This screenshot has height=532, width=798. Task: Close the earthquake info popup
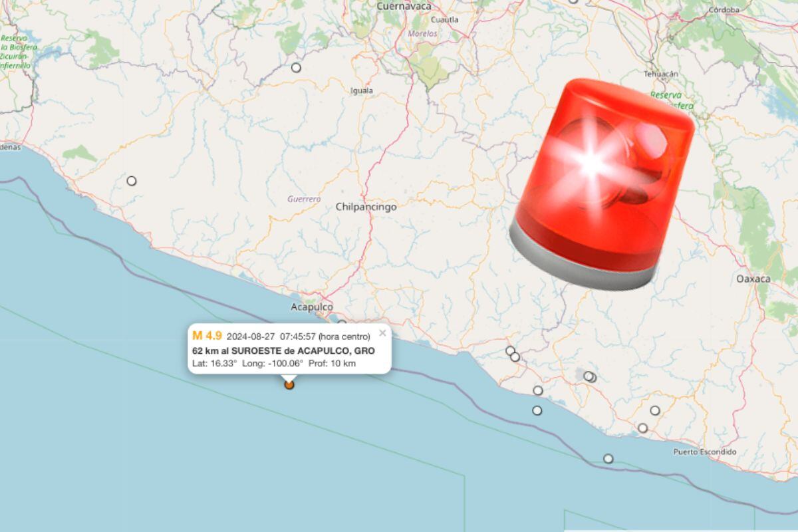tap(382, 333)
